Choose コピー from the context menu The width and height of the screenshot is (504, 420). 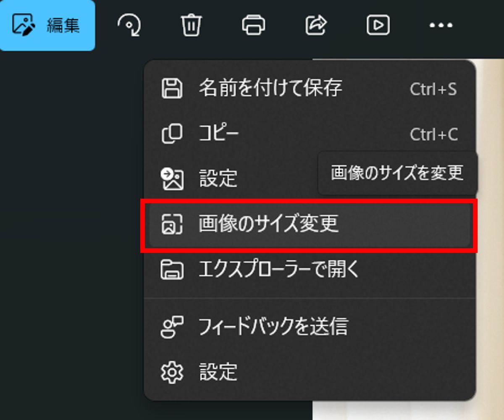[x=310, y=134]
